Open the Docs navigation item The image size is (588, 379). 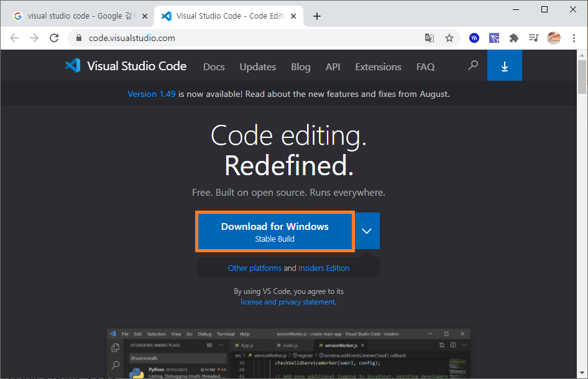(x=214, y=66)
